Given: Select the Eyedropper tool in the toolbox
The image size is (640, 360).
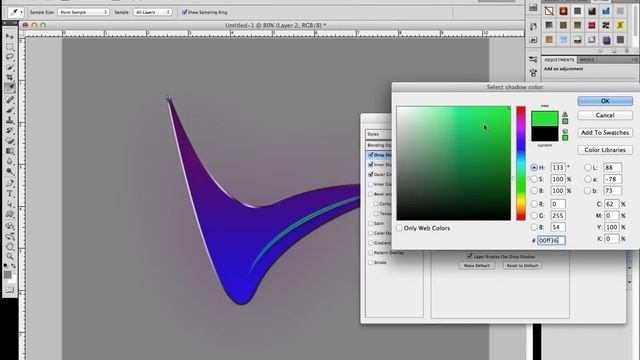Looking at the screenshot, I should 10,88.
